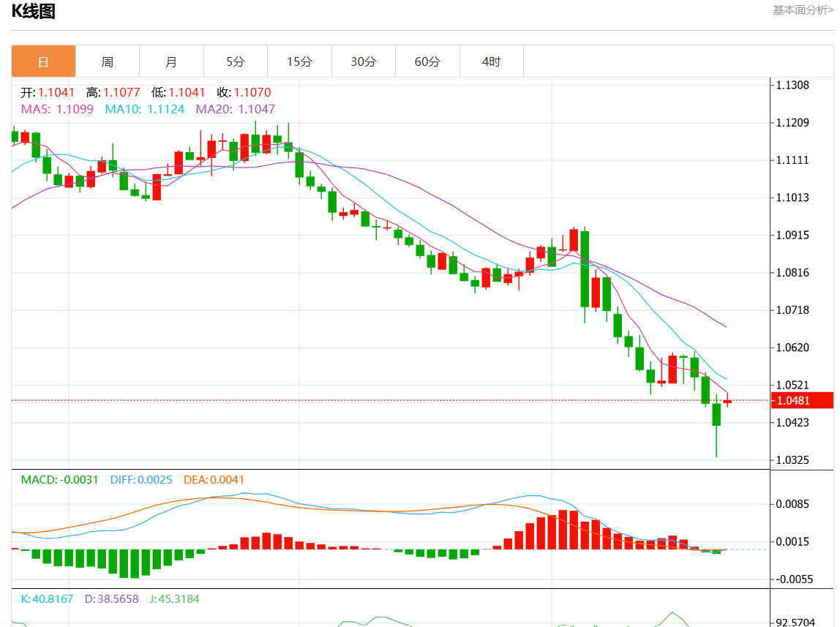Click the K value in KDJ panel
The image size is (840, 627).
[x=47, y=598]
